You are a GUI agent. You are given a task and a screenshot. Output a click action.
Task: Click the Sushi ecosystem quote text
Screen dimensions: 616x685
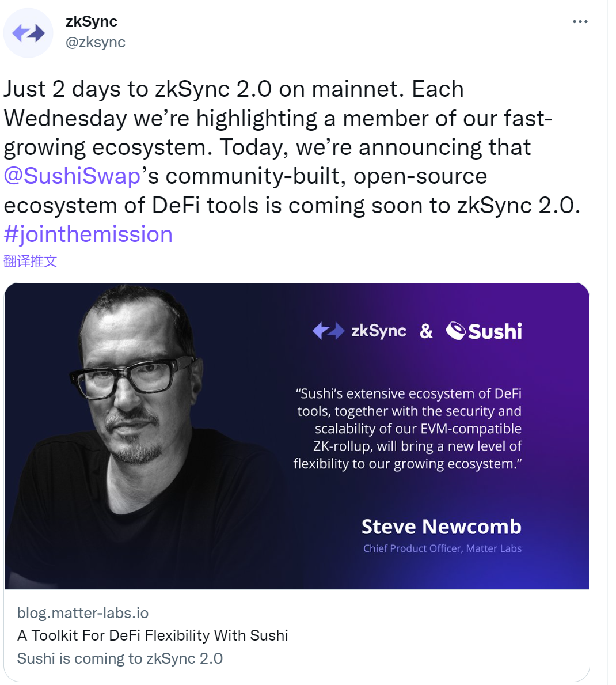coord(408,429)
